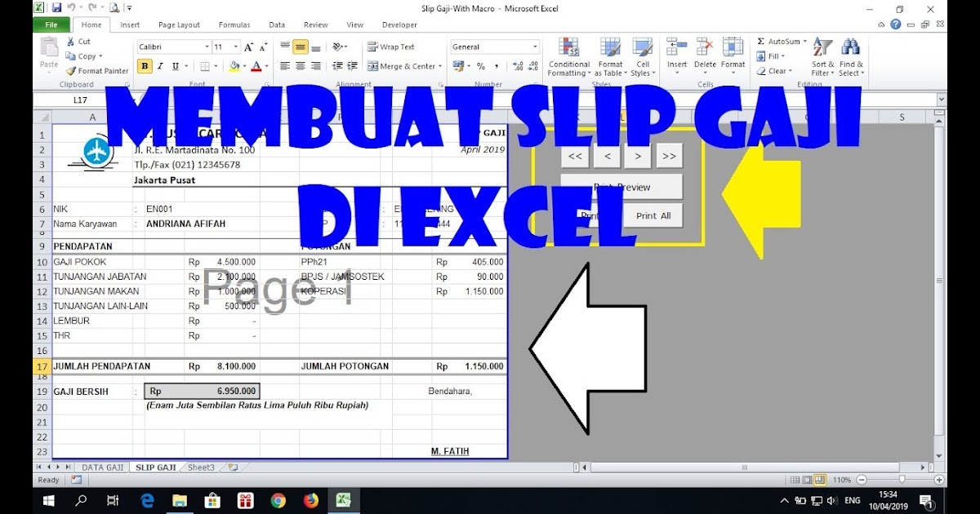980x514 pixels.
Task: Increase font size with the large A icon
Action: (x=249, y=47)
